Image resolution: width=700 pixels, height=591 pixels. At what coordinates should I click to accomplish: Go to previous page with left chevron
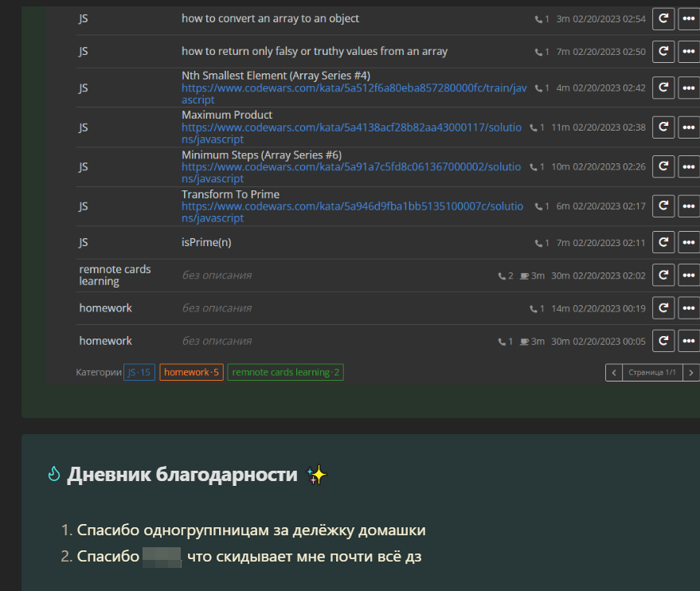click(613, 372)
